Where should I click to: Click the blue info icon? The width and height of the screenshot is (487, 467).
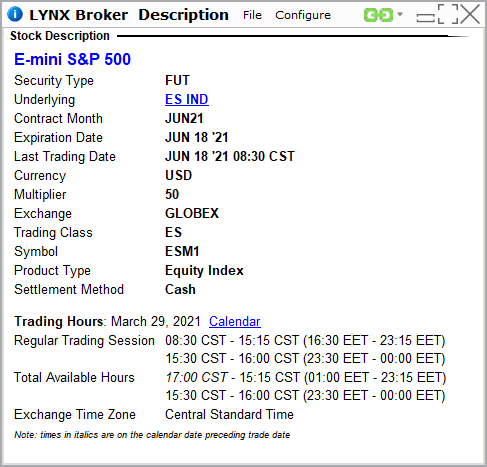coord(15,14)
